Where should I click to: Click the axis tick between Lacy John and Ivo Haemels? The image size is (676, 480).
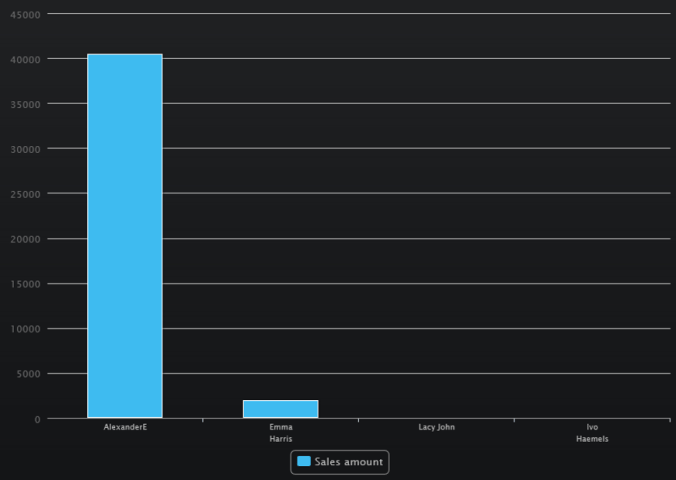point(514,421)
